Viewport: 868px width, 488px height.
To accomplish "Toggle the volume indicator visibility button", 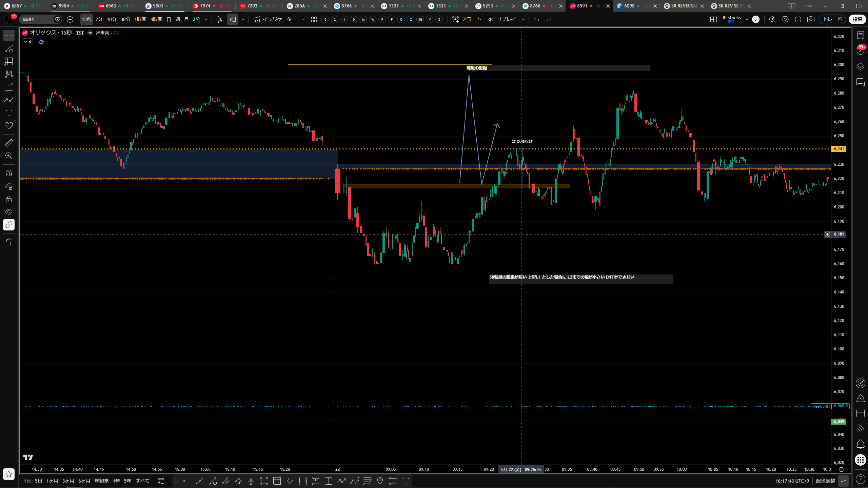I will click(90, 33).
